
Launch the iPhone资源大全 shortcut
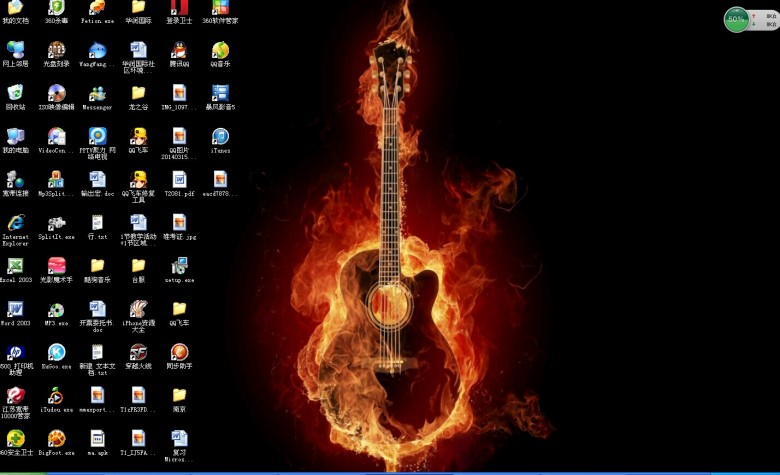pos(138,309)
